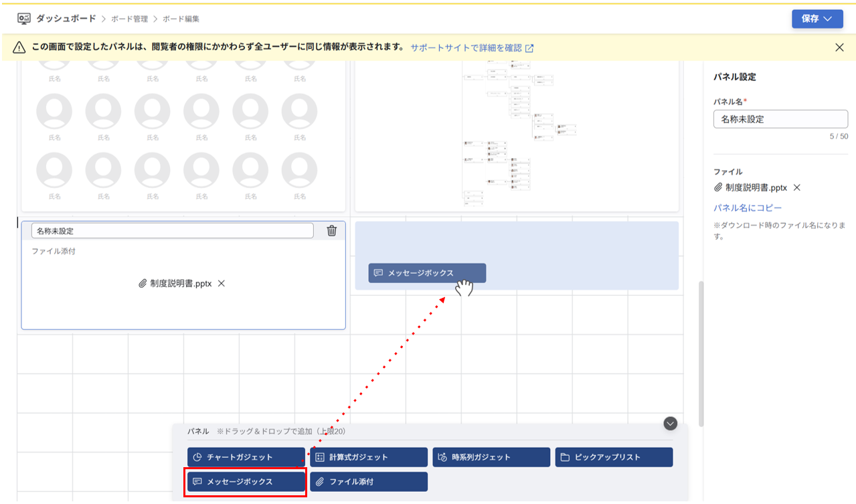
Task: Click the 時系列ガジェット graph icon
Action: (441, 456)
